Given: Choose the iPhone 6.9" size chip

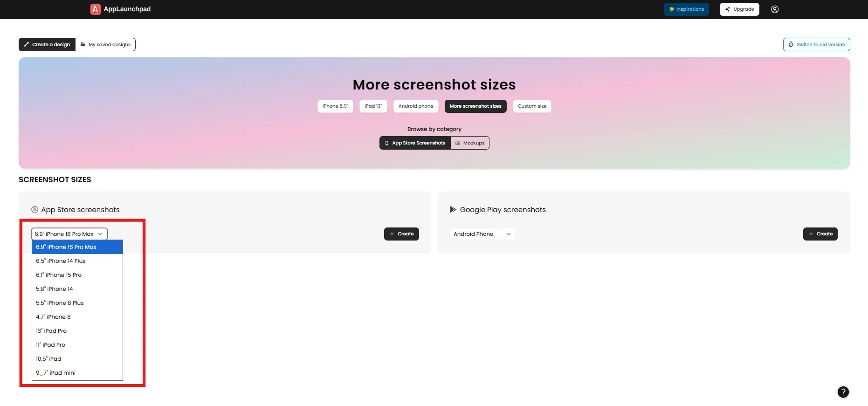Looking at the screenshot, I should (x=335, y=106).
